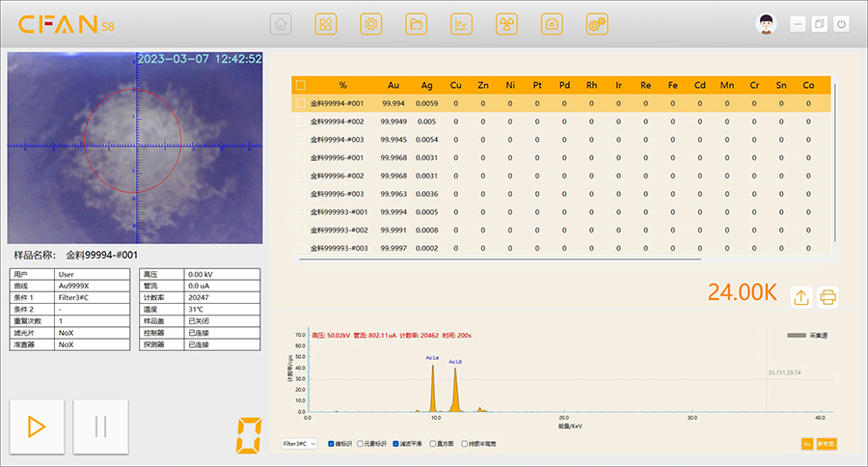This screenshot has height=467, width=868.
Task: Click the orange Au button below spectrum
Action: point(807,444)
